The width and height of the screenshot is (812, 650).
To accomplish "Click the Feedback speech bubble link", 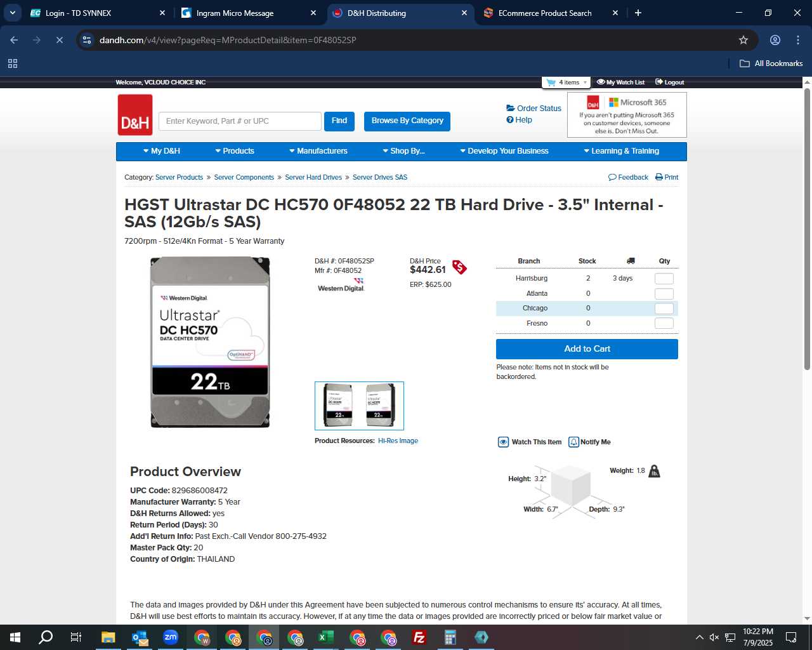I will (x=628, y=178).
